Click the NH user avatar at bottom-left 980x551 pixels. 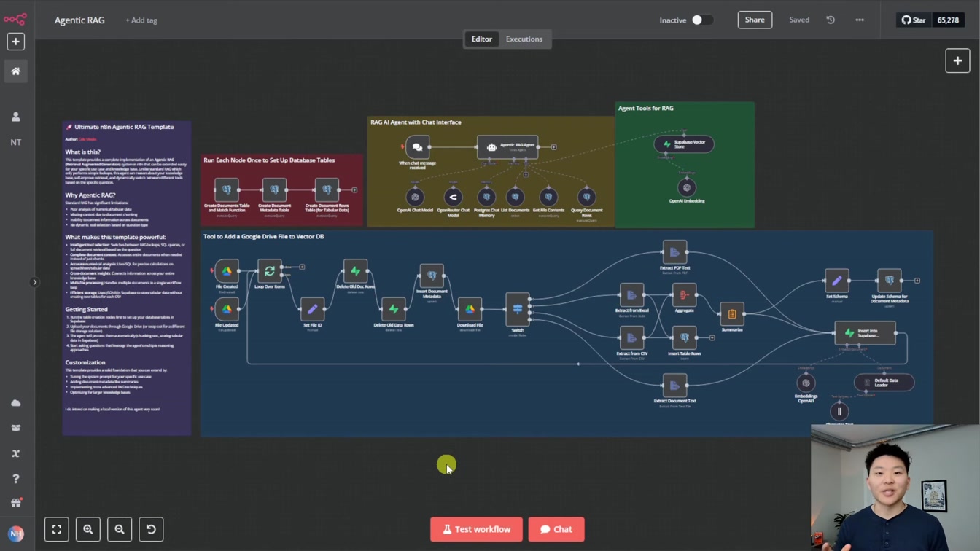coord(15,534)
